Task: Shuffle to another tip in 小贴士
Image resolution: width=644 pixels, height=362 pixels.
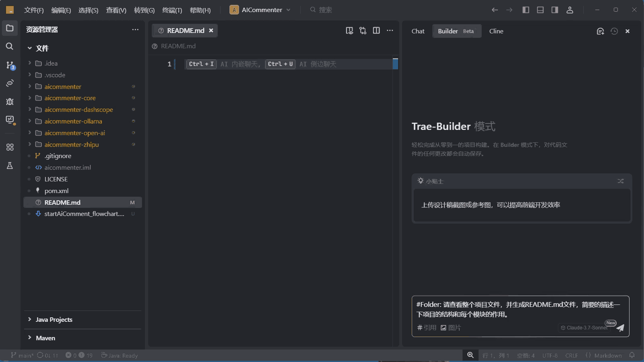Action: [620, 181]
